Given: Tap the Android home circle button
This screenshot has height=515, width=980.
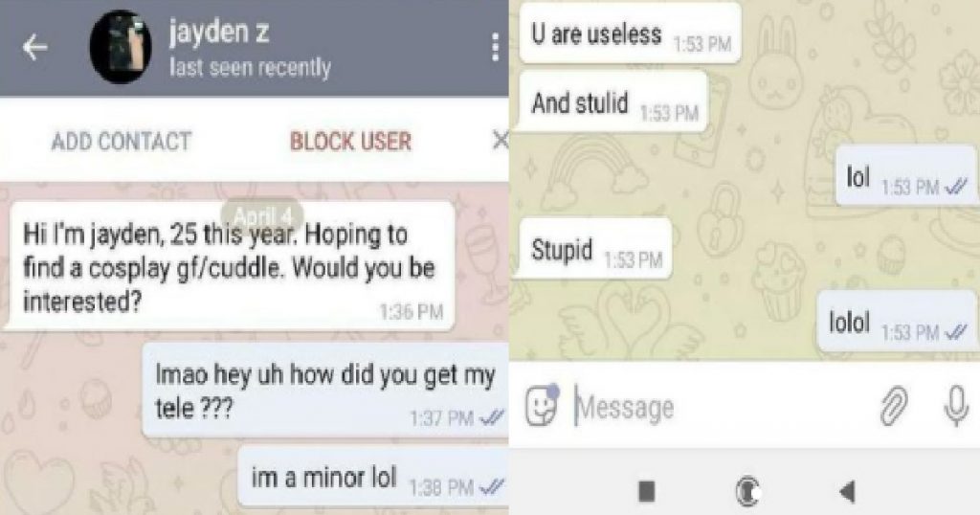Looking at the screenshot, I should (x=747, y=491).
